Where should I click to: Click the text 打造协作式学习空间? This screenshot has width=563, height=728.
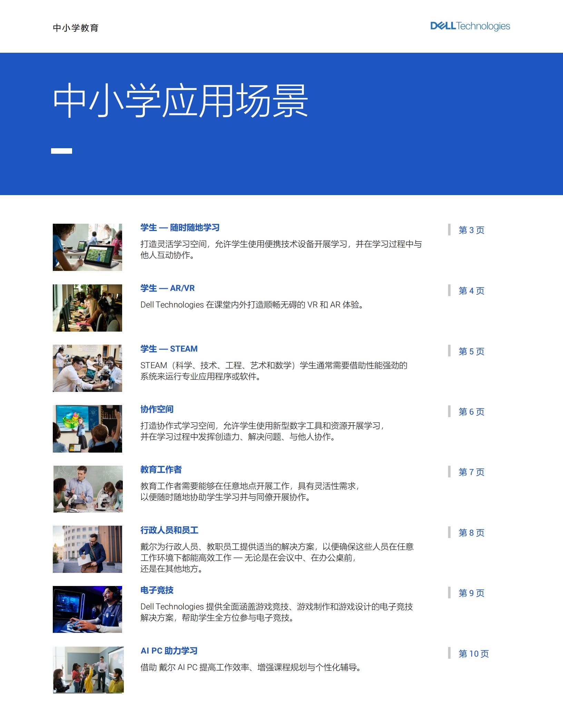tap(177, 426)
